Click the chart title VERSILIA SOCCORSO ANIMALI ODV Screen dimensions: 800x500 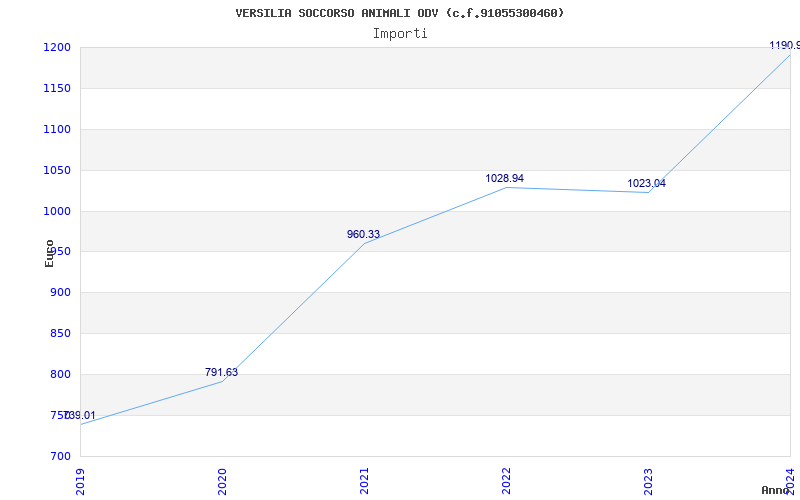(400, 13)
